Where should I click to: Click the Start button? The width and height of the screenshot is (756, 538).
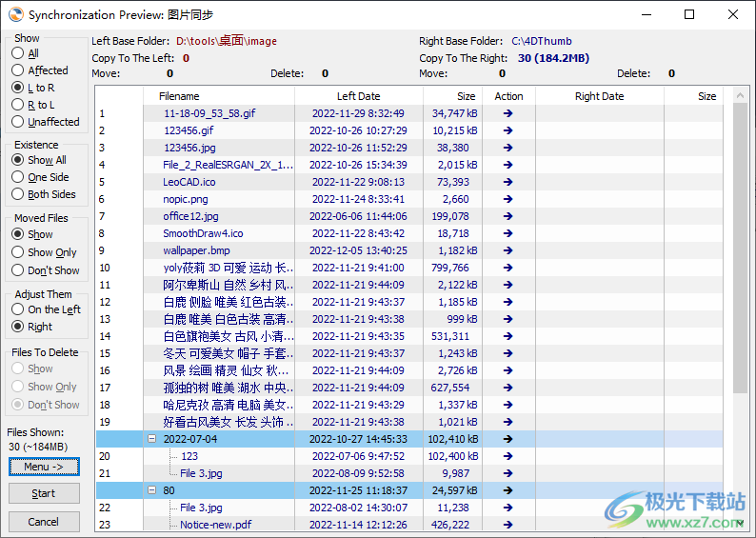coord(44,493)
